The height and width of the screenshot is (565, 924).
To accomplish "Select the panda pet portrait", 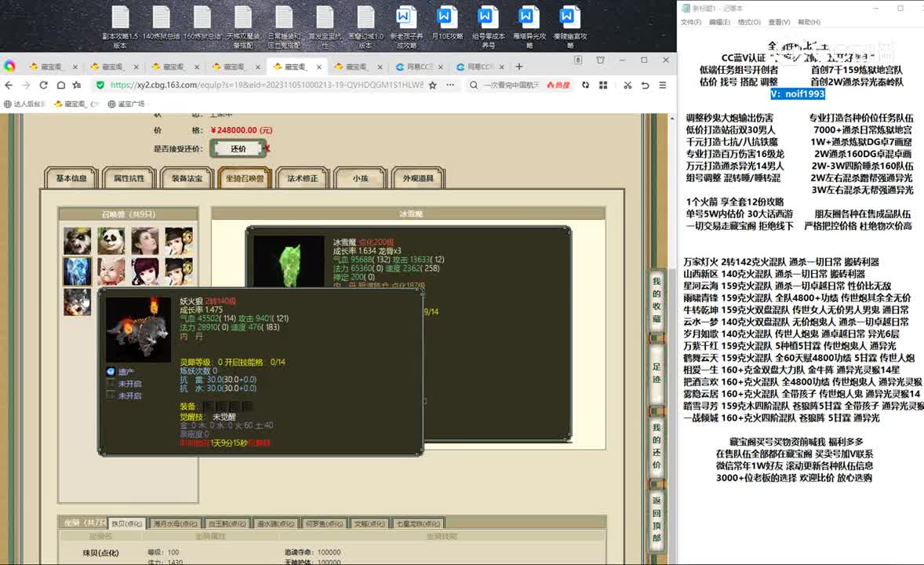I will (111, 241).
